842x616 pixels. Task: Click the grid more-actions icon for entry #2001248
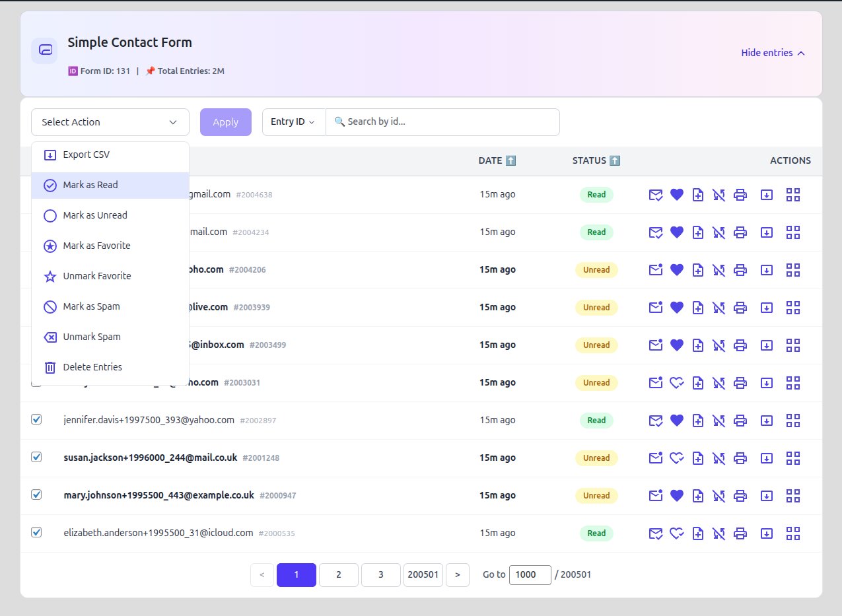[x=793, y=458]
